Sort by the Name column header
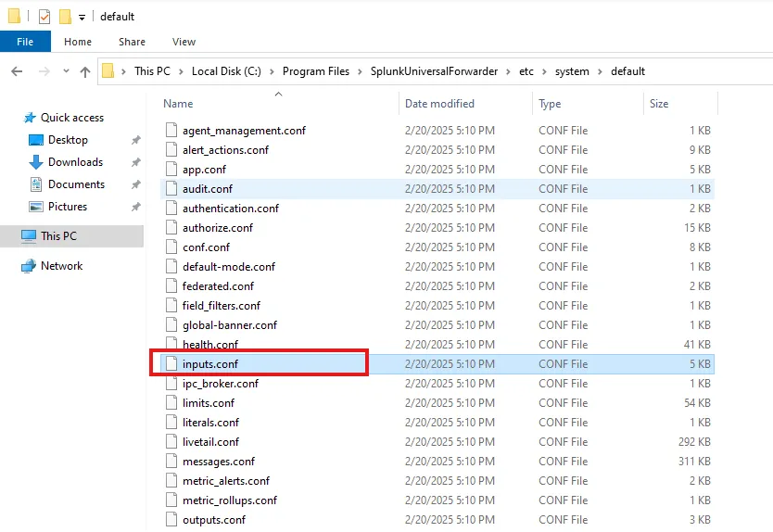The width and height of the screenshot is (773, 532). pyautogui.click(x=178, y=104)
